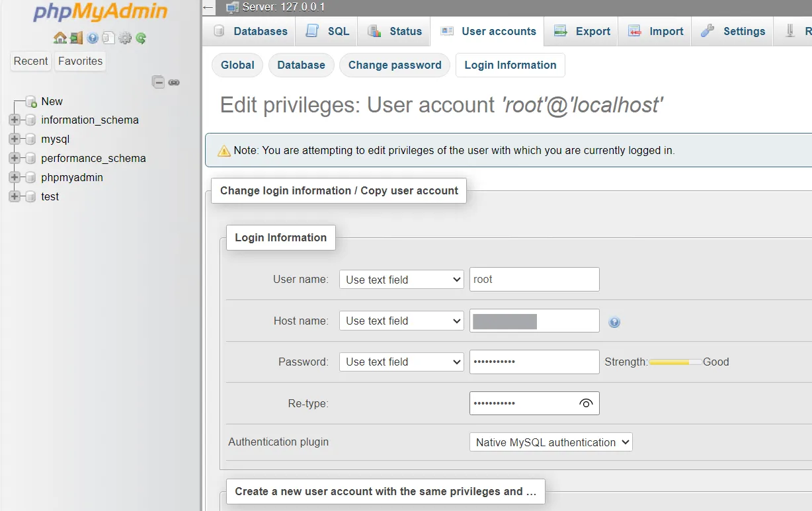Click the password Strength meter bar
This screenshot has width=812, height=511.
tap(675, 362)
